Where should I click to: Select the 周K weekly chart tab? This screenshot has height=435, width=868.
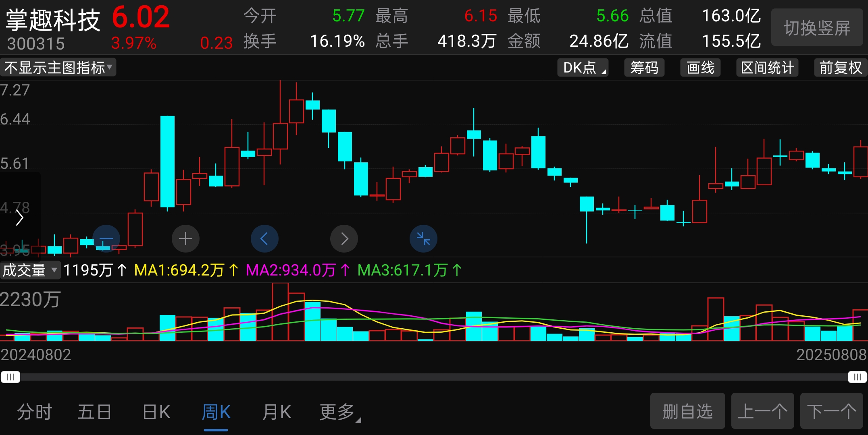pyautogui.click(x=216, y=412)
